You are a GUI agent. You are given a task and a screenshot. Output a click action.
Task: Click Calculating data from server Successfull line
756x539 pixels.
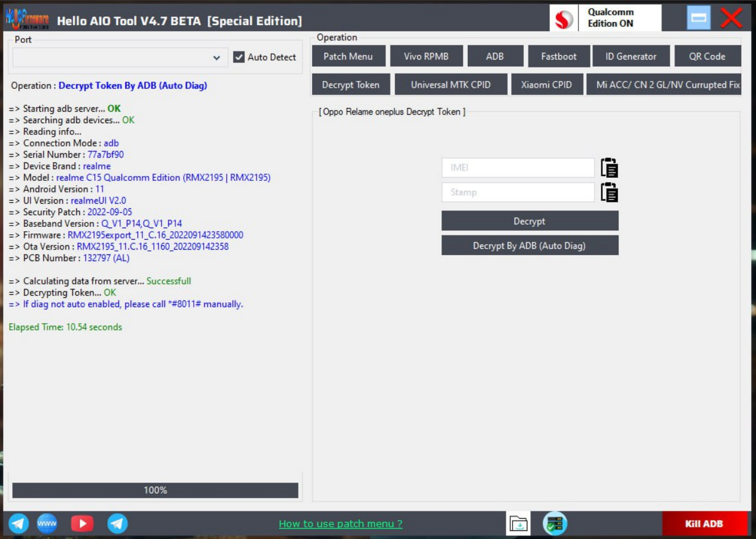click(x=100, y=281)
